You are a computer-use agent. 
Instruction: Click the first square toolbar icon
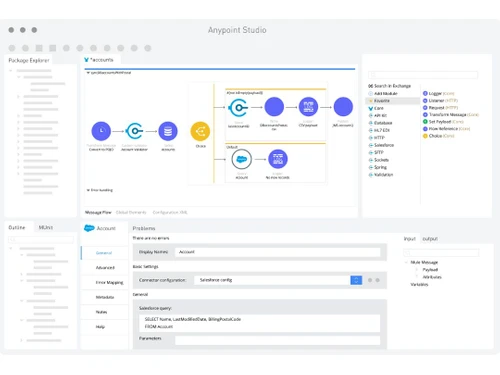(x=39, y=48)
